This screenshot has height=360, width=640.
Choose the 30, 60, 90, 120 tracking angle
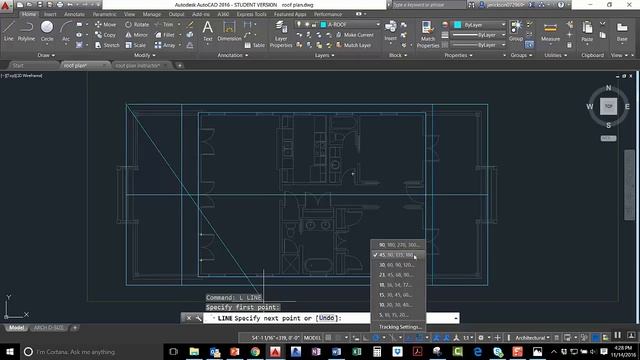tap(398, 265)
